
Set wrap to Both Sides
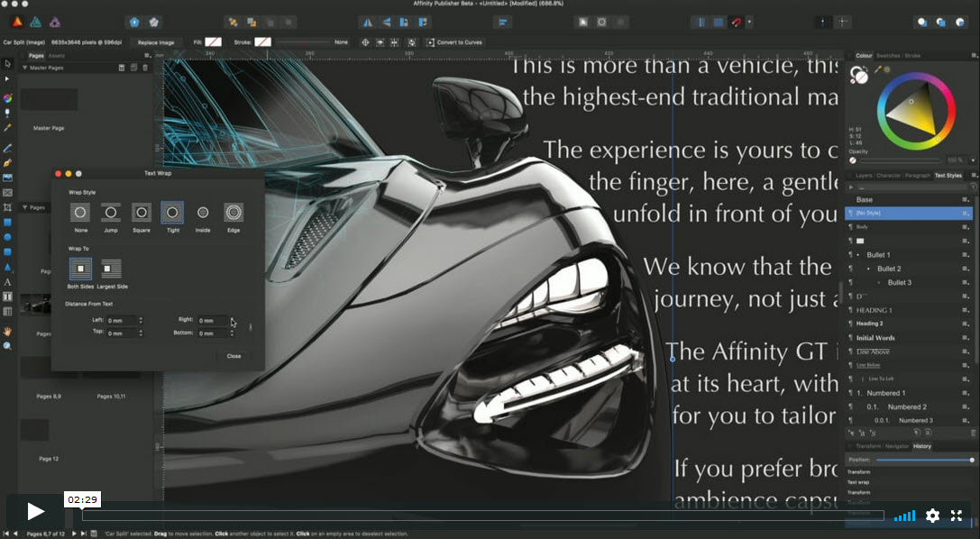coord(80,269)
